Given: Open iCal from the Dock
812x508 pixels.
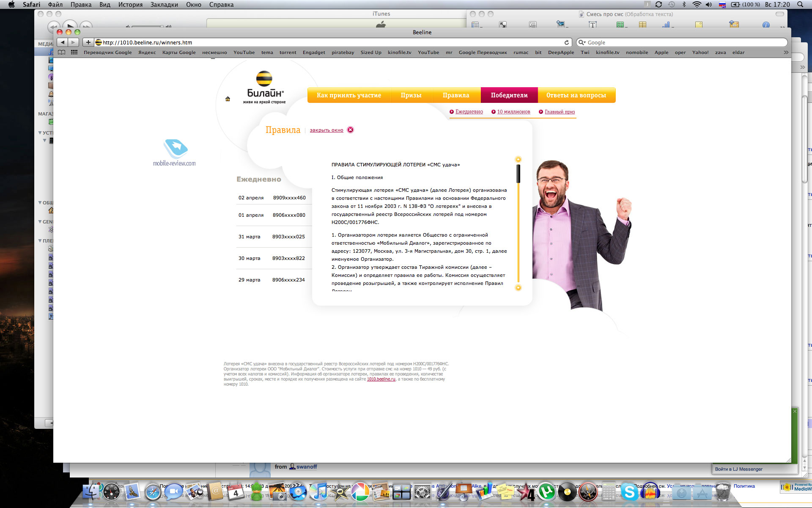Looking at the screenshot, I should (x=236, y=492).
